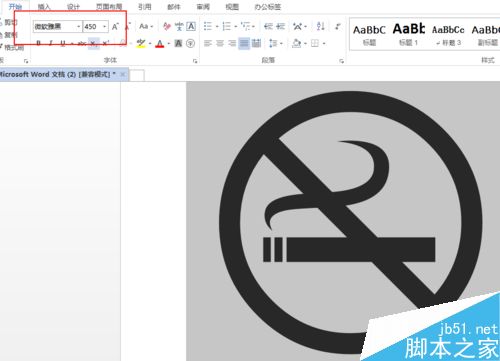Apply the 标题 title style

click(x=369, y=35)
